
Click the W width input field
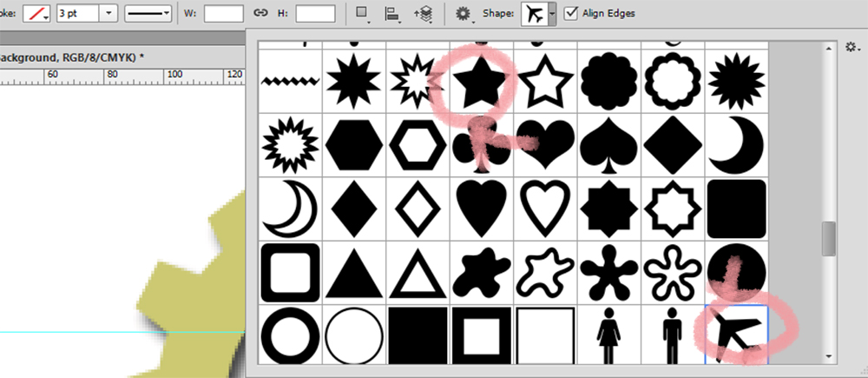pyautogui.click(x=224, y=14)
